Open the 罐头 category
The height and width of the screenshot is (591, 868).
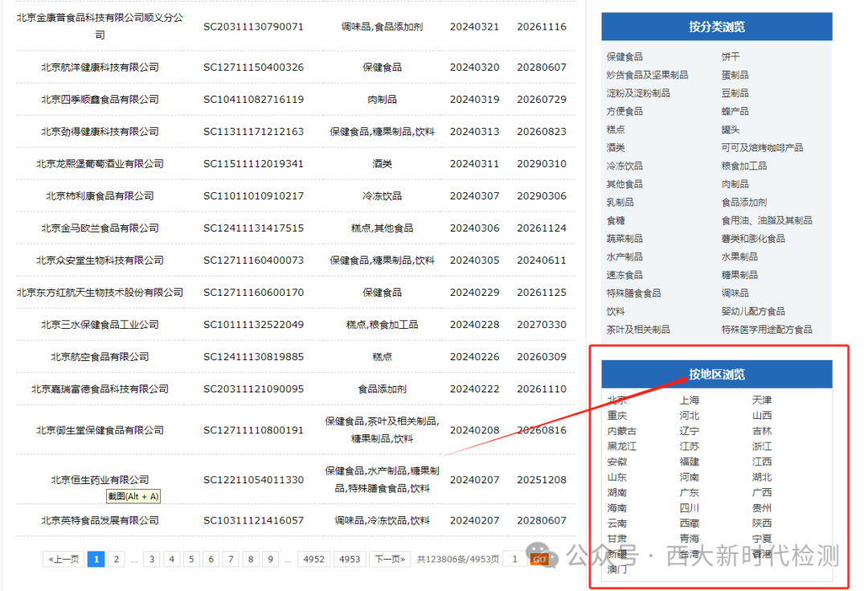pos(730,129)
